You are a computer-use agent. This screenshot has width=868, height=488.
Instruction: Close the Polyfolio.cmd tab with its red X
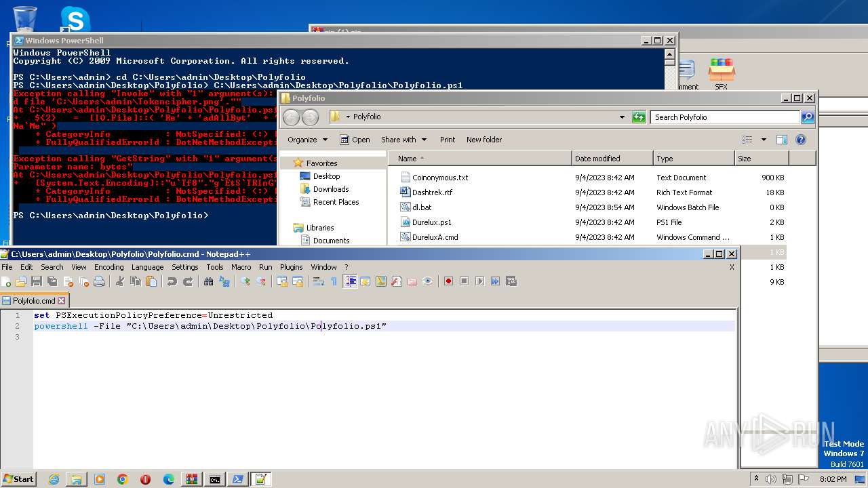(62, 300)
